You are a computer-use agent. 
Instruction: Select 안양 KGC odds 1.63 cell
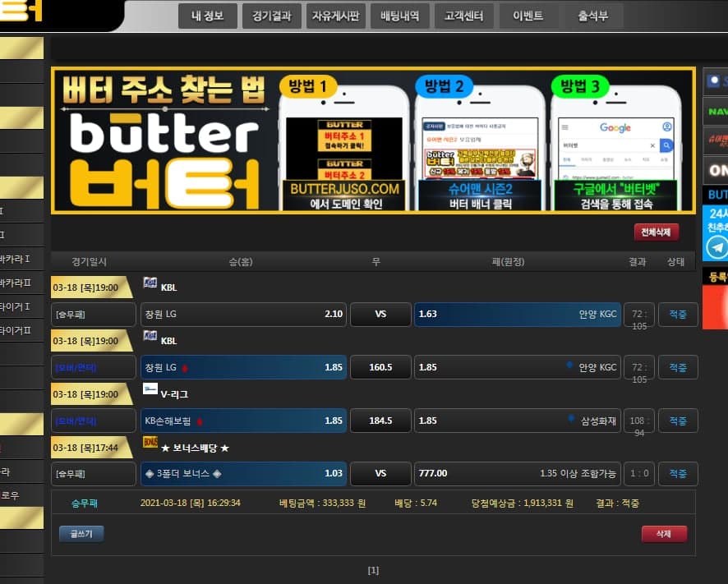click(x=518, y=314)
